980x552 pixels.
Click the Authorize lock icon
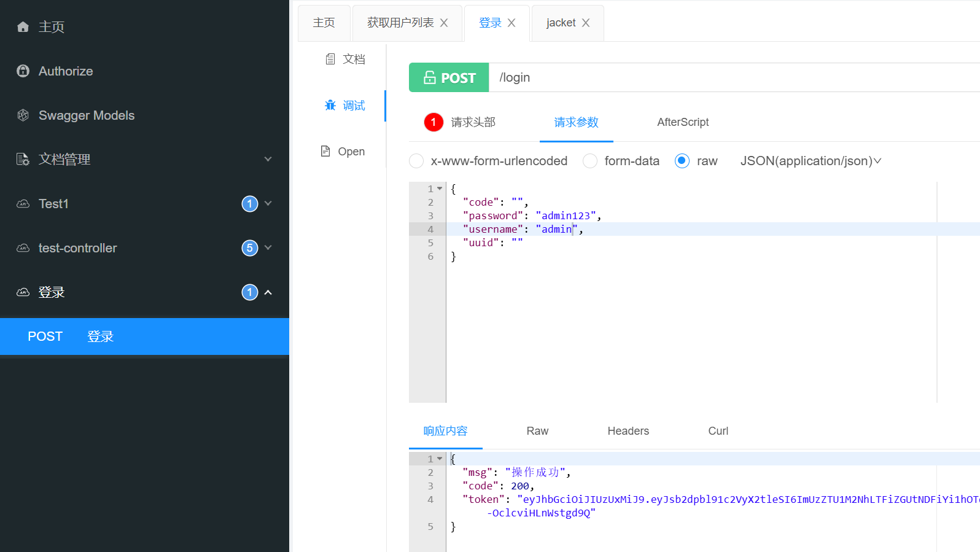[23, 71]
